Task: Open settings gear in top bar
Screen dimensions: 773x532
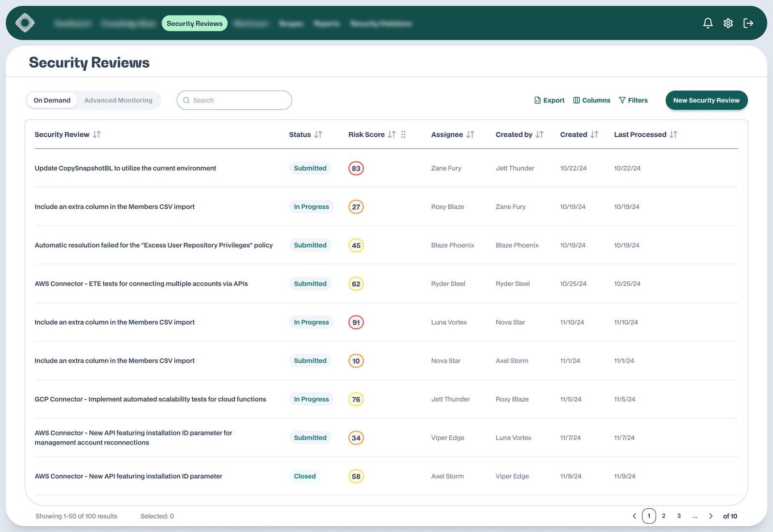Action: coord(728,23)
